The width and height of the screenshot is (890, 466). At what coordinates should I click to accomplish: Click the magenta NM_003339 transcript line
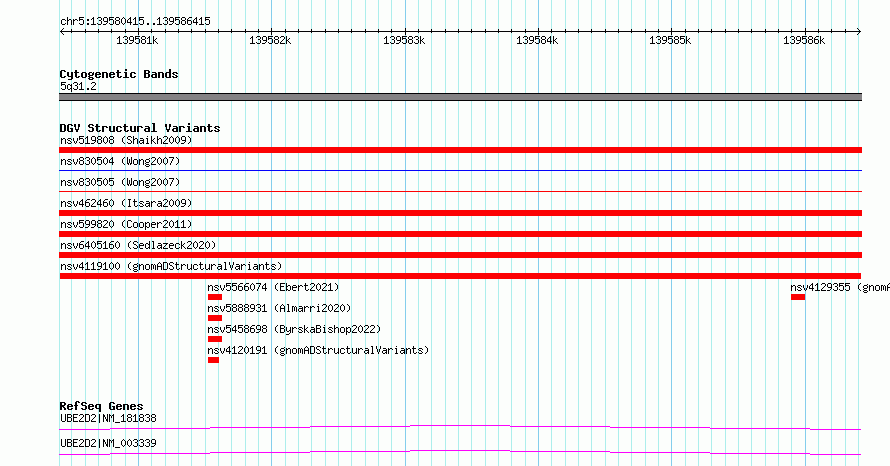(460, 452)
